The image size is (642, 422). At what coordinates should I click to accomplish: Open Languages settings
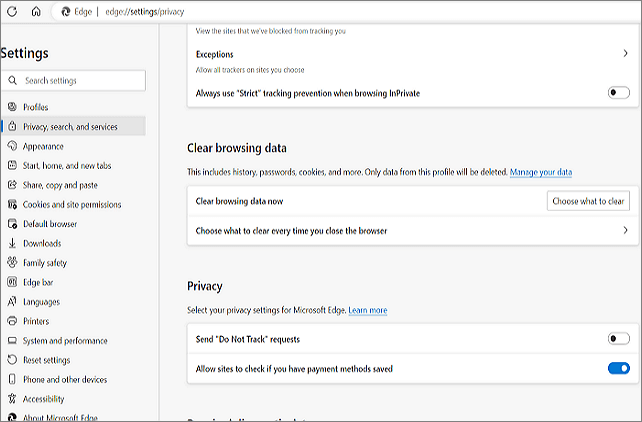pyautogui.click(x=41, y=302)
